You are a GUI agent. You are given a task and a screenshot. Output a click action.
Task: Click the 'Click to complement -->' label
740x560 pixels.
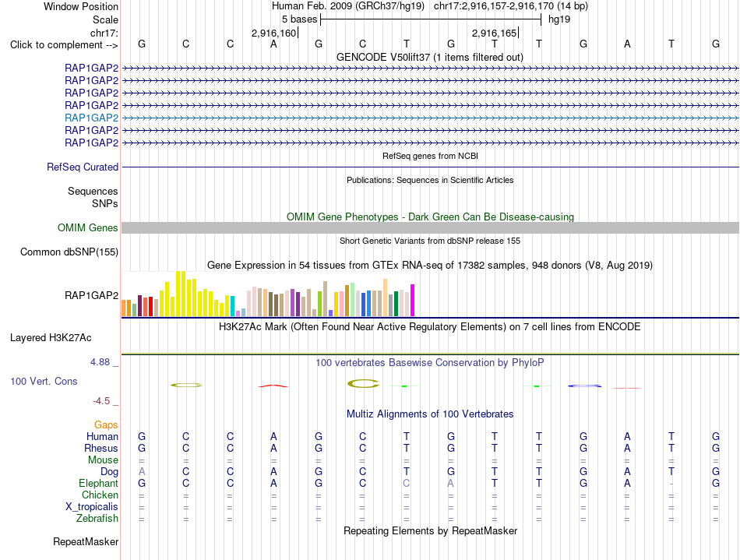[64, 45]
